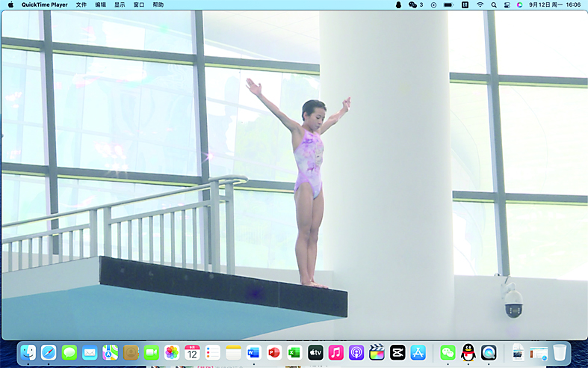Open the 帮助 menu
The width and height of the screenshot is (588, 368).
[x=158, y=4]
